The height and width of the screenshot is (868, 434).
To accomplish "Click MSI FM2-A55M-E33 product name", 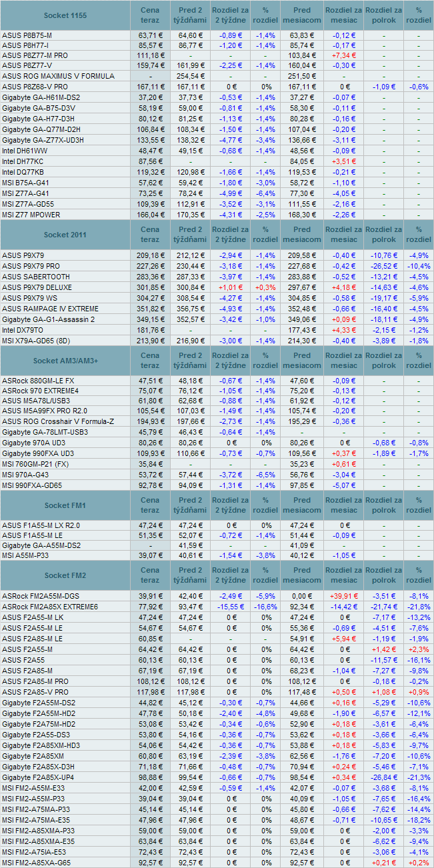I will click(33, 788).
